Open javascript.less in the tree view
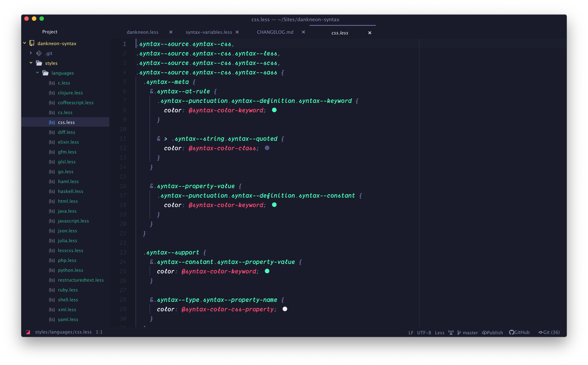588x365 pixels. coord(73,221)
